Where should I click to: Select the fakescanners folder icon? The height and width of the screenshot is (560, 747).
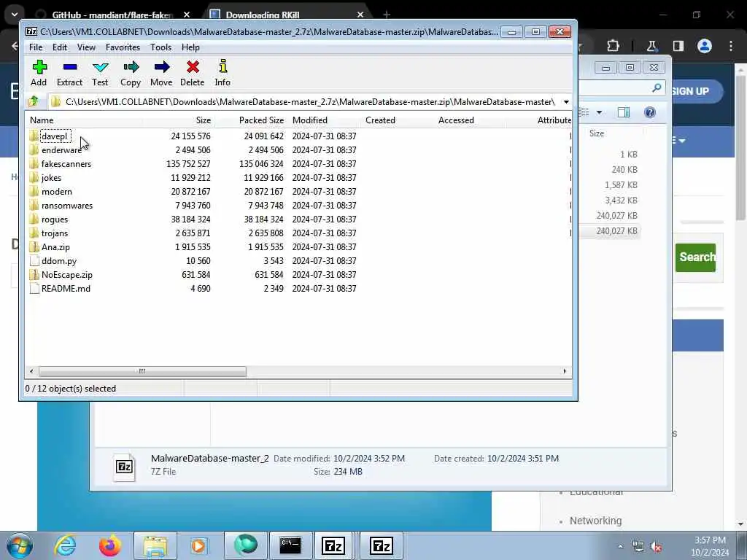pos(34,164)
